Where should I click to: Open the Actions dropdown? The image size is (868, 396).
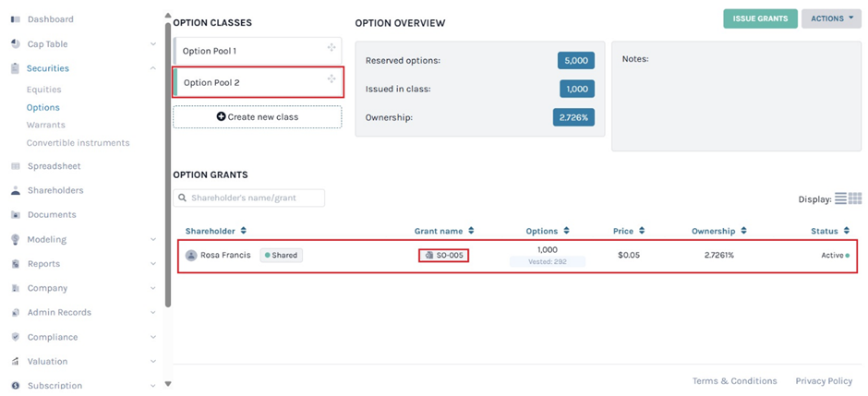(x=831, y=18)
